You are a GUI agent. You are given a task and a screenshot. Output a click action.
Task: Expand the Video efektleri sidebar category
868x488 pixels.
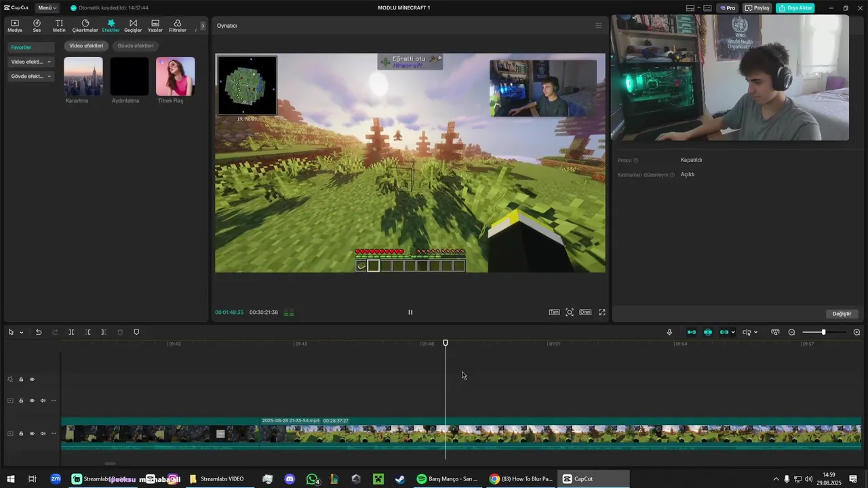pyautogui.click(x=31, y=62)
